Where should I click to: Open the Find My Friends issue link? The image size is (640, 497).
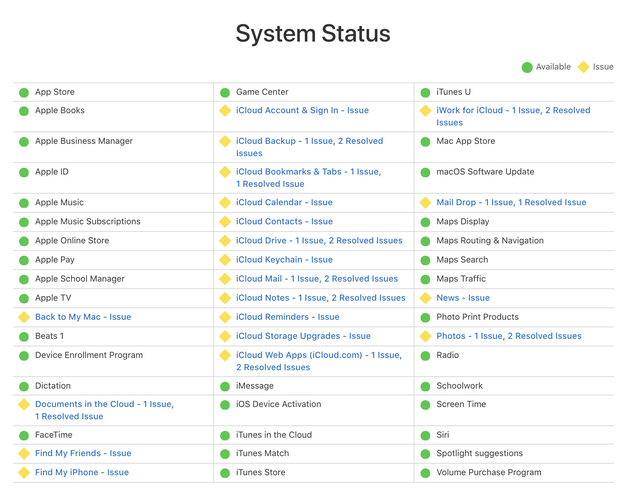tap(83, 454)
